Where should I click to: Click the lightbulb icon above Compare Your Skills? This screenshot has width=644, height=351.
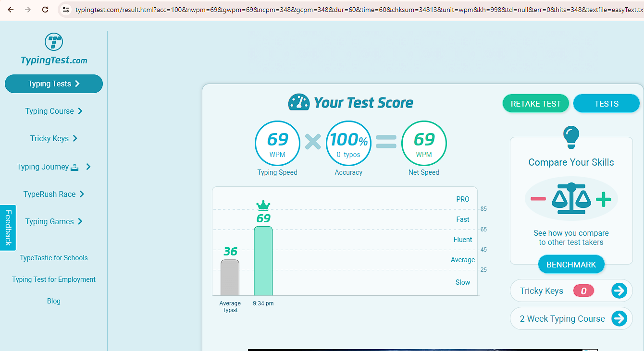tap(571, 137)
